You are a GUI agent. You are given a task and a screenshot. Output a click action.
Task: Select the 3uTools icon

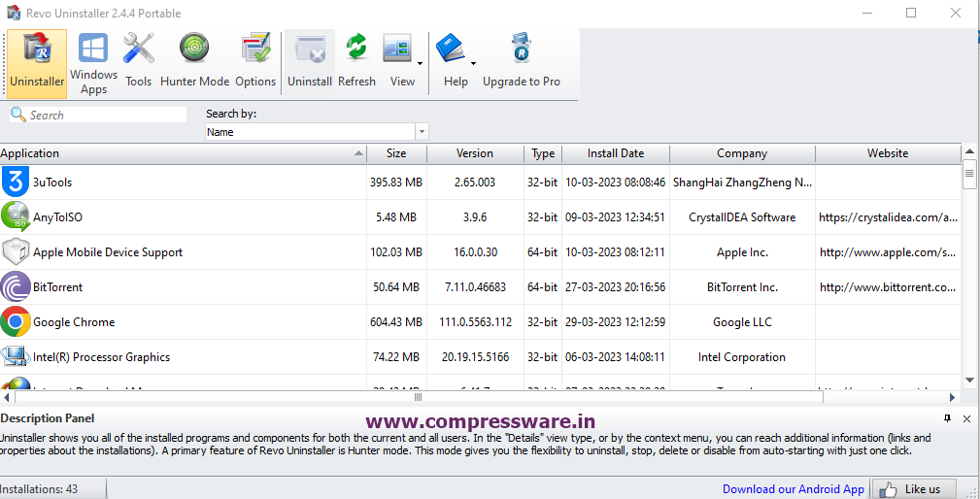pyautogui.click(x=16, y=183)
